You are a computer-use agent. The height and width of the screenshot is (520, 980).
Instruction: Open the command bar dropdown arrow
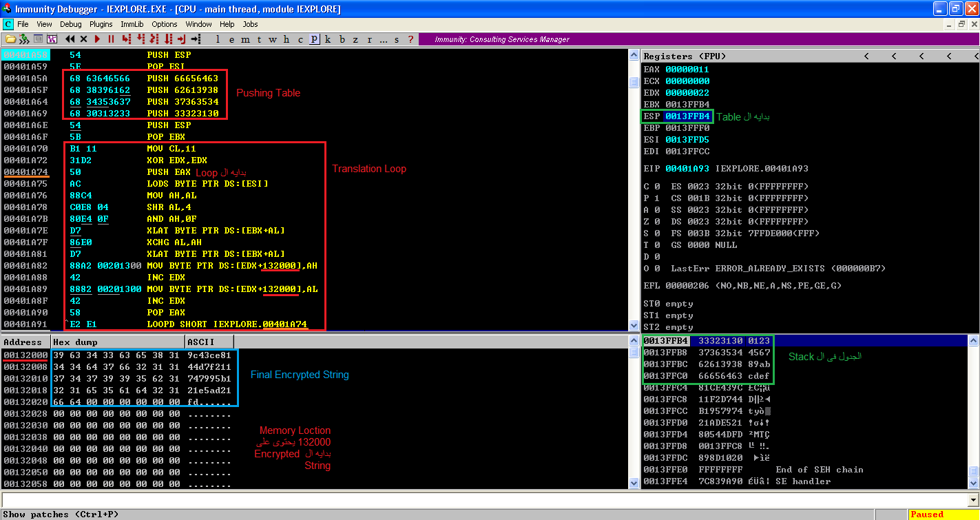click(x=973, y=500)
